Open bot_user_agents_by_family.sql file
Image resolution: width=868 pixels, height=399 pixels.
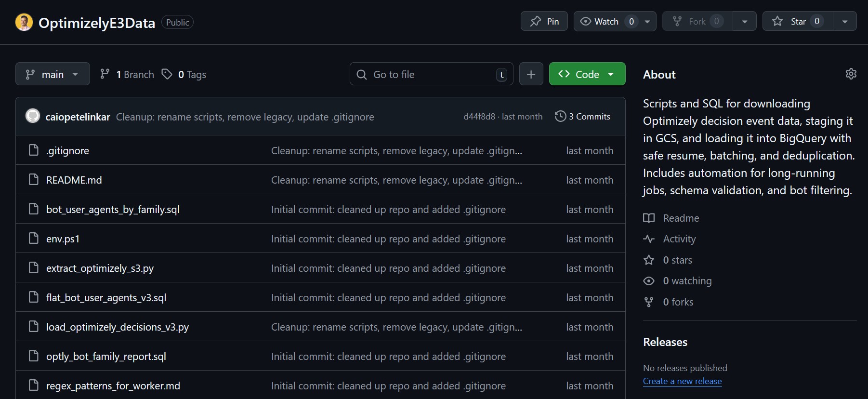pos(113,210)
